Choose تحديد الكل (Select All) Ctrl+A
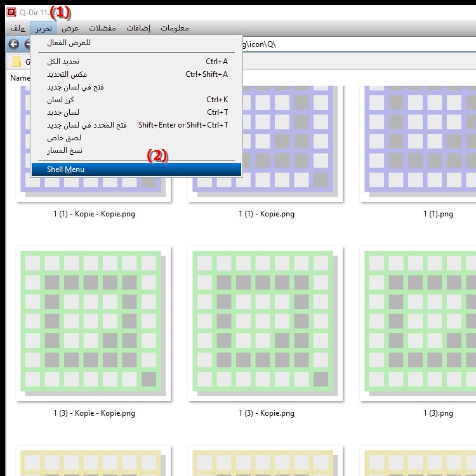This screenshot has height=476, width=476. 136,62
